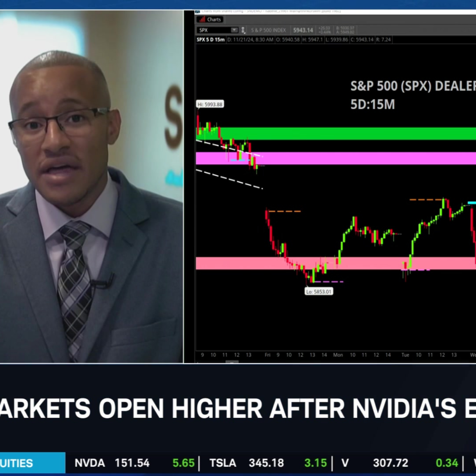This screenshot has height=476, width=476.
Task: Click the open value O: 5940.58
Action: [x=288, y=40]
